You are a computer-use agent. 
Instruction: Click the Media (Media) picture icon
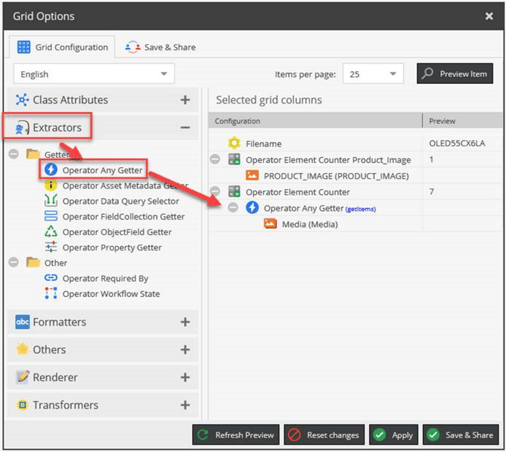[270, 223]
